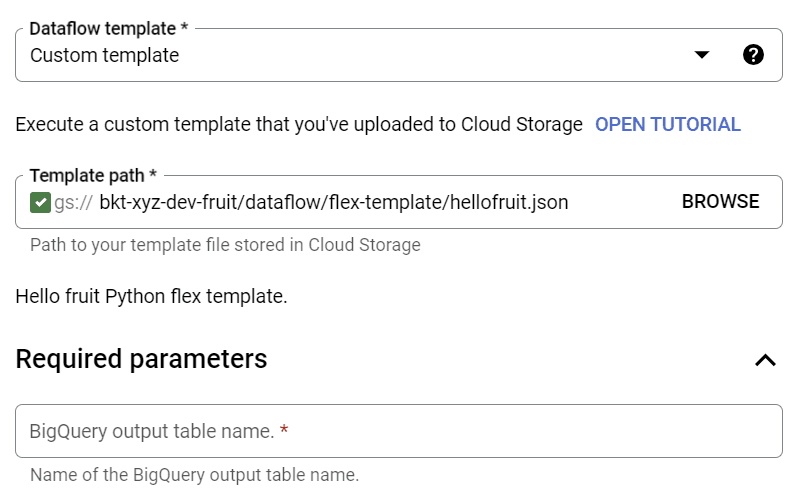Focus the BigQuery output table name field
Screen dimensions: 803x501
pos(398,431)
